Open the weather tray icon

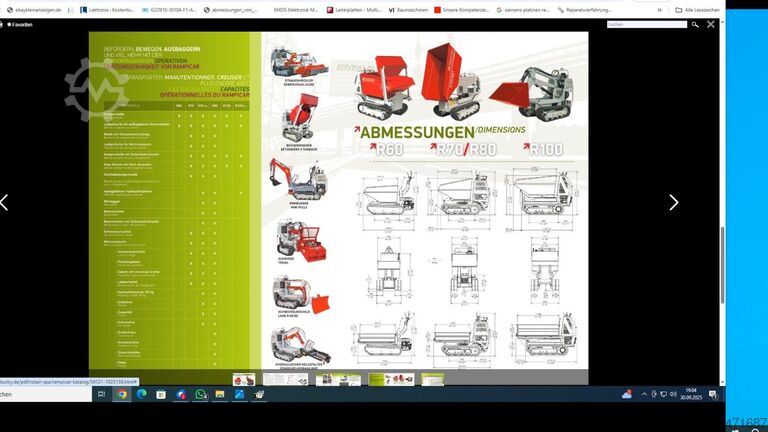click(x=627, y=394)
